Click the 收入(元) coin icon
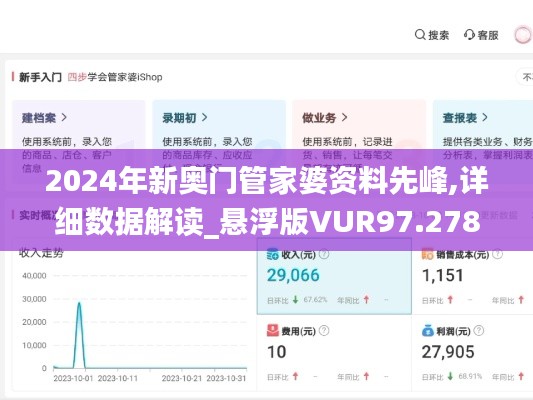 (x=273, y=254)
